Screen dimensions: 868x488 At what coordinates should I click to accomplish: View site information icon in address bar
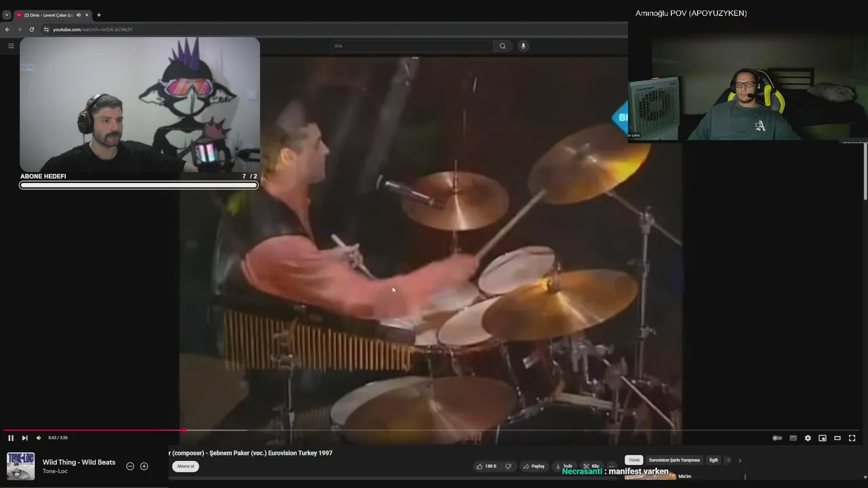point(46,29)
